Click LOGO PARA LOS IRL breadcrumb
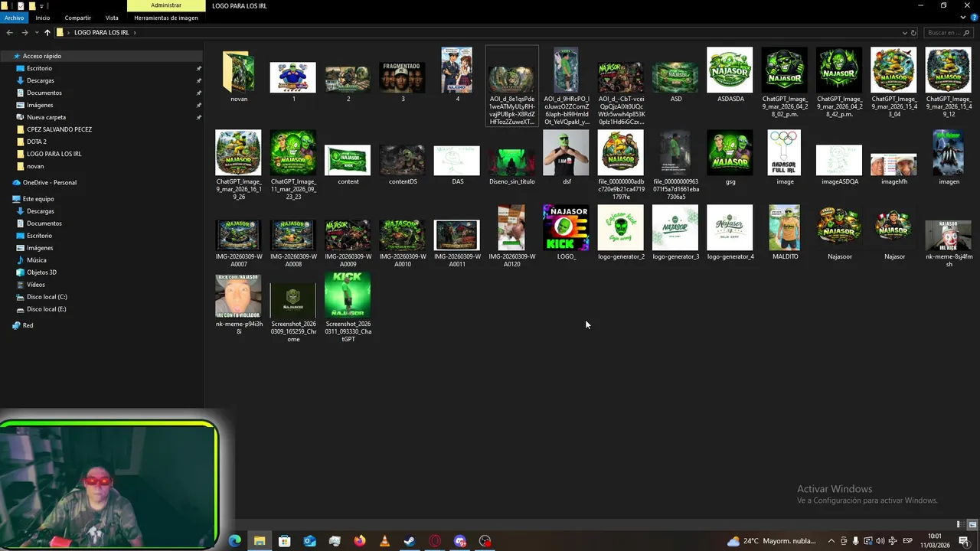This screenshot has height=551, width=980. tap(101, 33)
